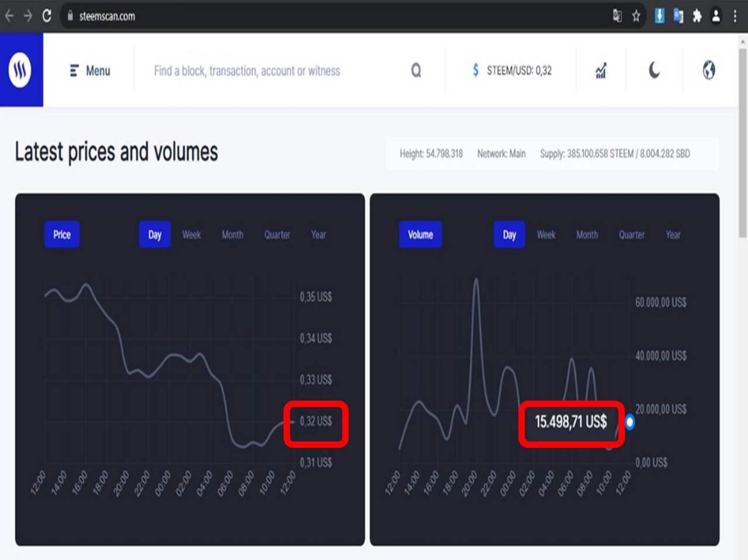Open the extensions puzzle icon
The height and width of the screenshot is (560, 748).
click(x=697, y=16)
